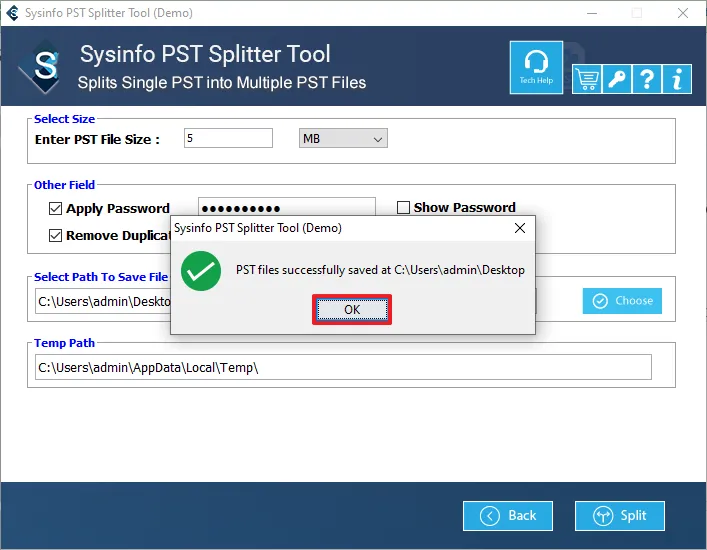Click the 'Select Path To Save File' label
This screenshot has height=550, width=707.
point(101,277)
